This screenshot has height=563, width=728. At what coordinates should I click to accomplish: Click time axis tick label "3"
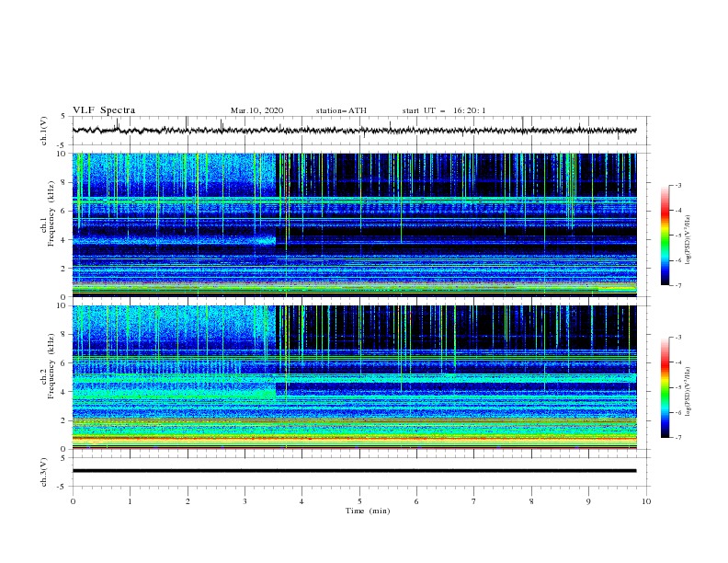245,501
